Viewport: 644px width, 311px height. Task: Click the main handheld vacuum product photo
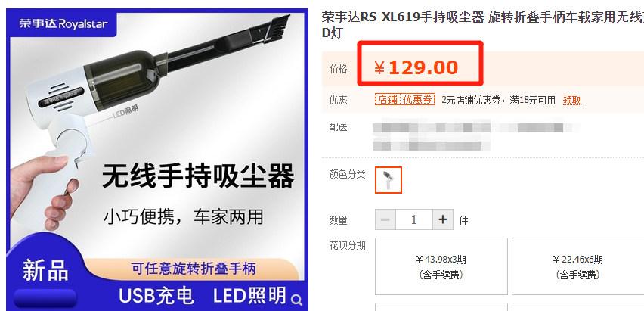pos(157,160)
